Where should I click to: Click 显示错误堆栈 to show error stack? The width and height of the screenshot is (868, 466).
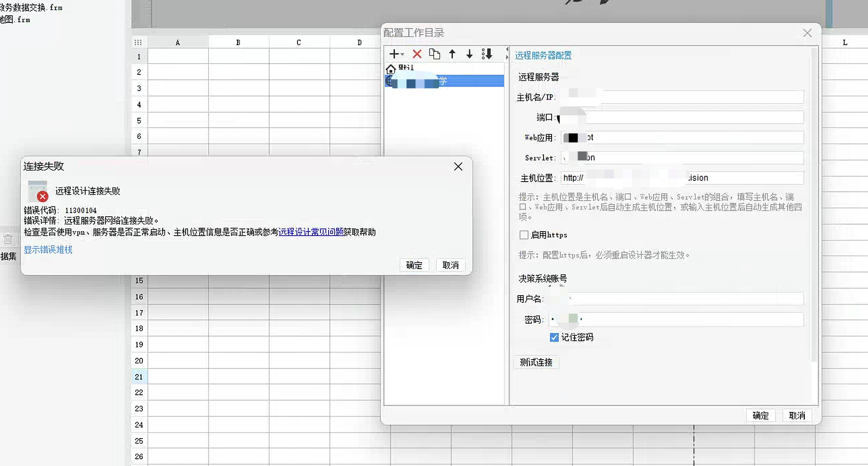[48, 250]
